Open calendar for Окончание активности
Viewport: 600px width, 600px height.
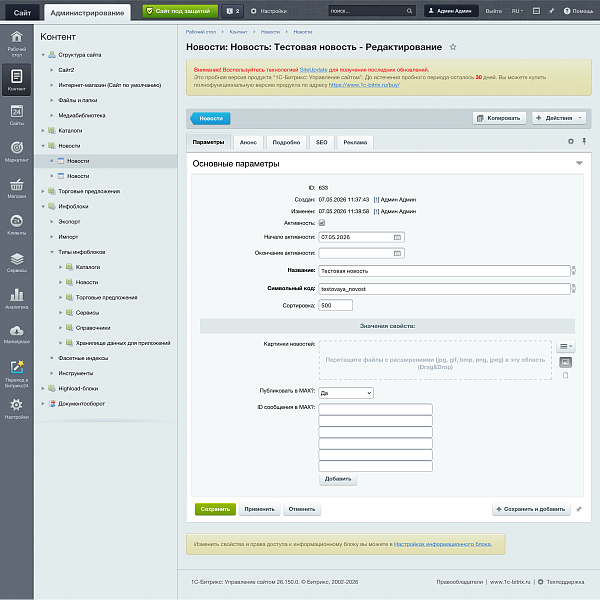[x=397, y=253]
